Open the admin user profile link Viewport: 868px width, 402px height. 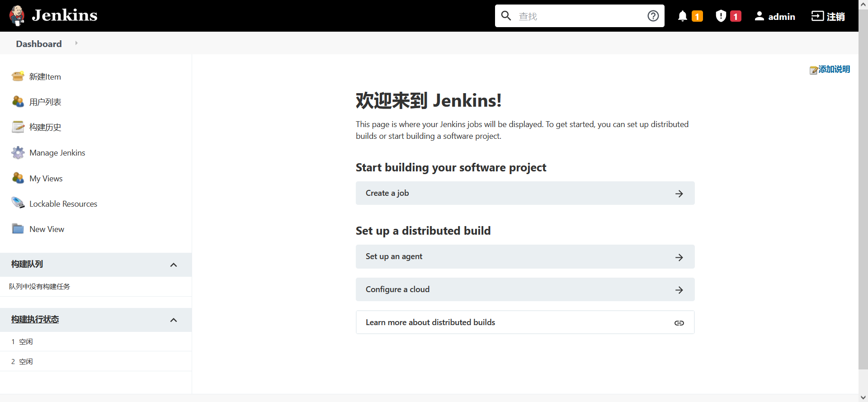coord(782,17)
